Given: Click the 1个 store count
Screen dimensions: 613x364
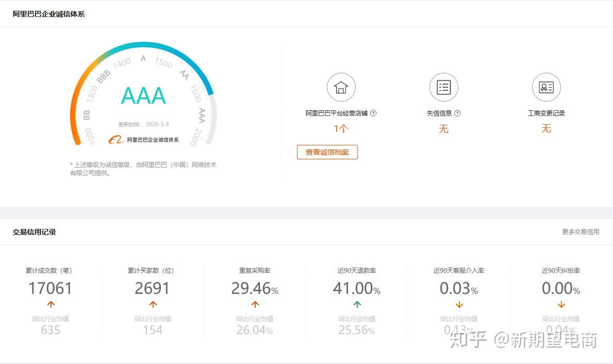Looking at the screenshot, I should coord(341,128).
